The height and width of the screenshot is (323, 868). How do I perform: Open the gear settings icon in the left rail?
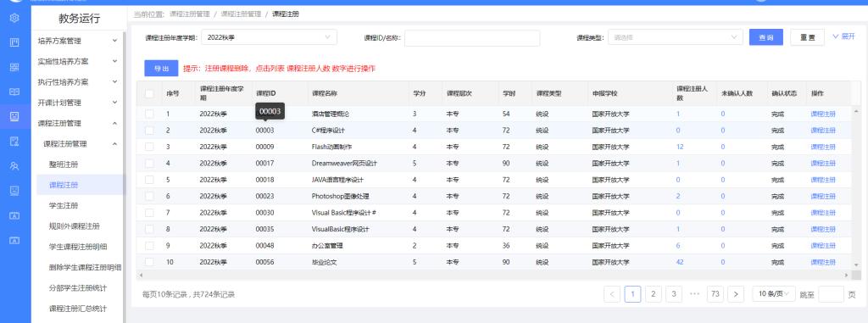(14, 18)
